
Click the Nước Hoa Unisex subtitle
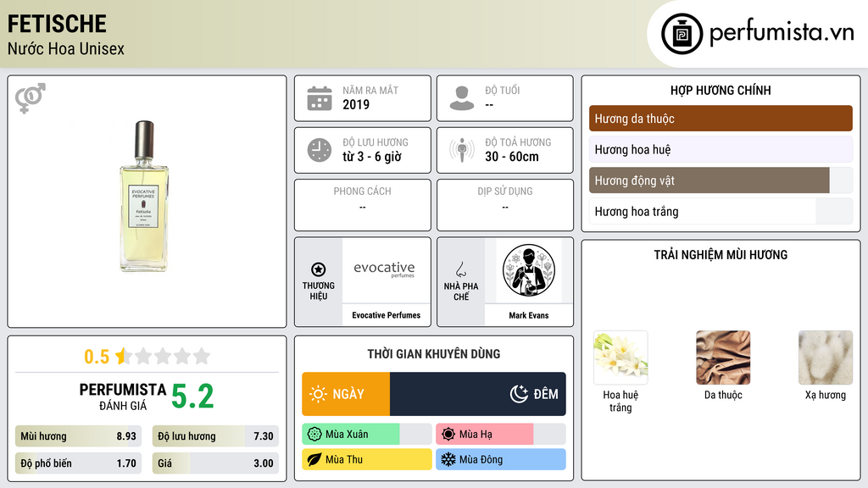(x=66, y=48)
